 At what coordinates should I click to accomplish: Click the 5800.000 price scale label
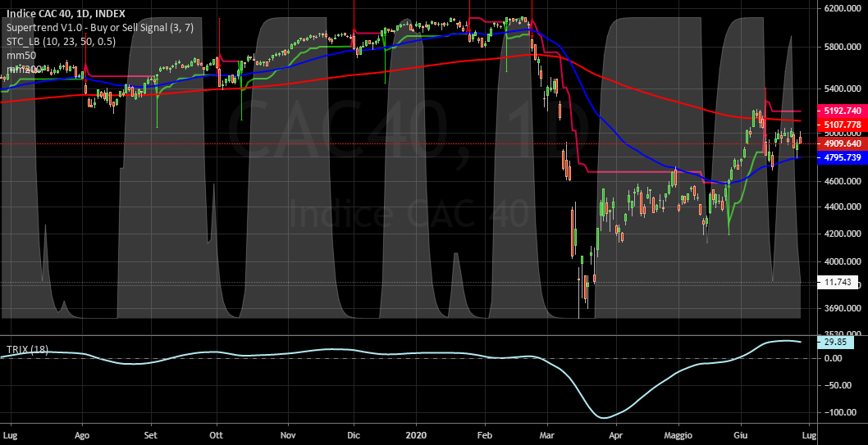pos(842,48)
